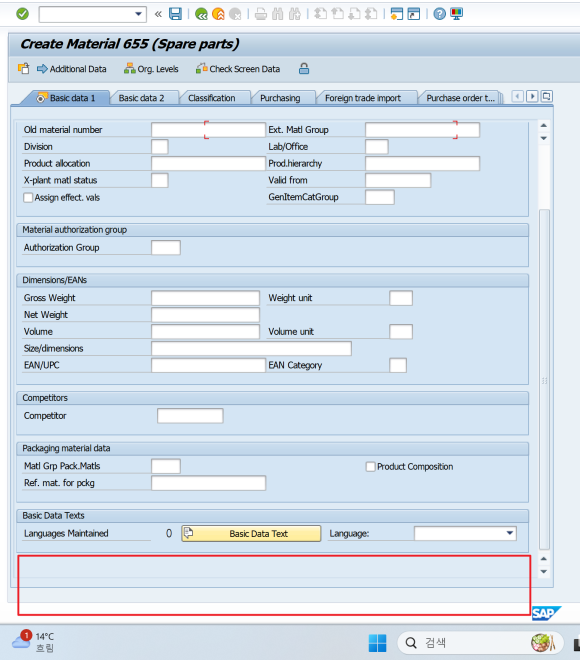Save the material with the floppy disk icon
The image size is (580, 660).
176,14
